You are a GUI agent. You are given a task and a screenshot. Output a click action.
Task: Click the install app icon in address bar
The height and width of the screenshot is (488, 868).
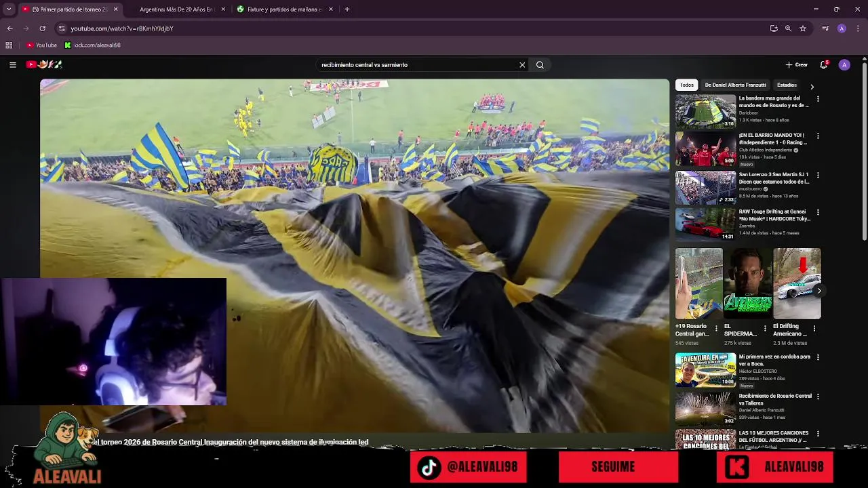click(x=774, y=28)
